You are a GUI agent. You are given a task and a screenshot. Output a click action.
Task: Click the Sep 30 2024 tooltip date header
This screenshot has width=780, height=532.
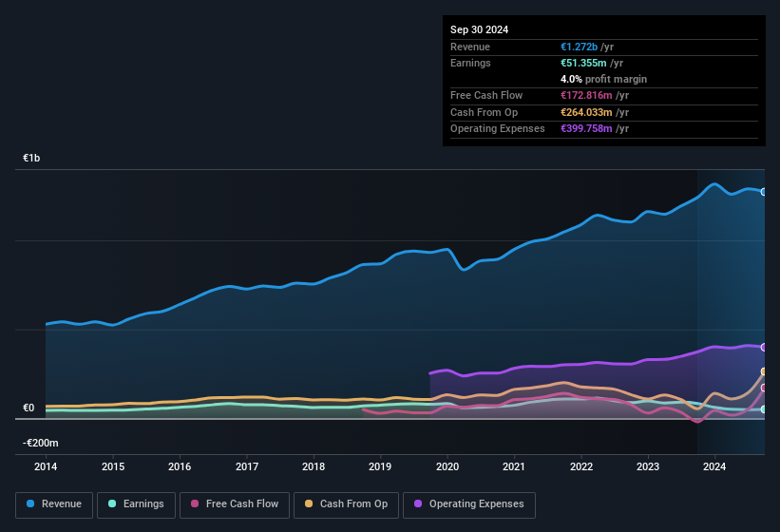479,29
